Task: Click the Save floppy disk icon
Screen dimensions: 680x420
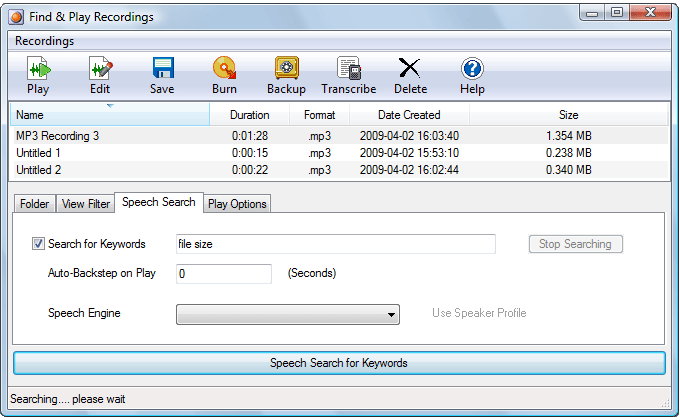Action: 162,69
